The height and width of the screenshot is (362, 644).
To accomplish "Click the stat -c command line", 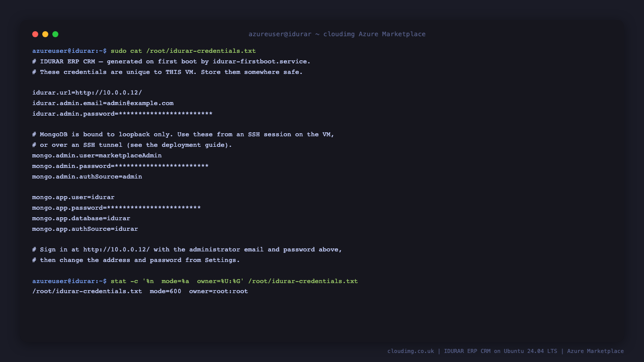I will [234, 281].
